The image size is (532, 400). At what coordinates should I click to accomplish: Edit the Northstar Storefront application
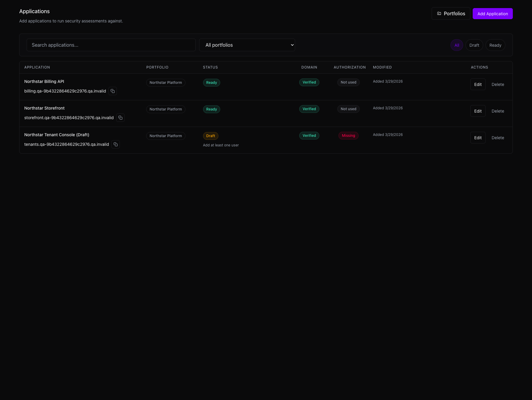[478, 111]
